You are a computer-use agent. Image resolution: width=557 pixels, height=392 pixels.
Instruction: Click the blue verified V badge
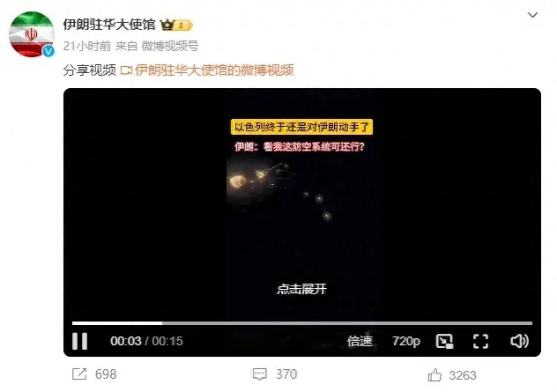pos(48,51)
